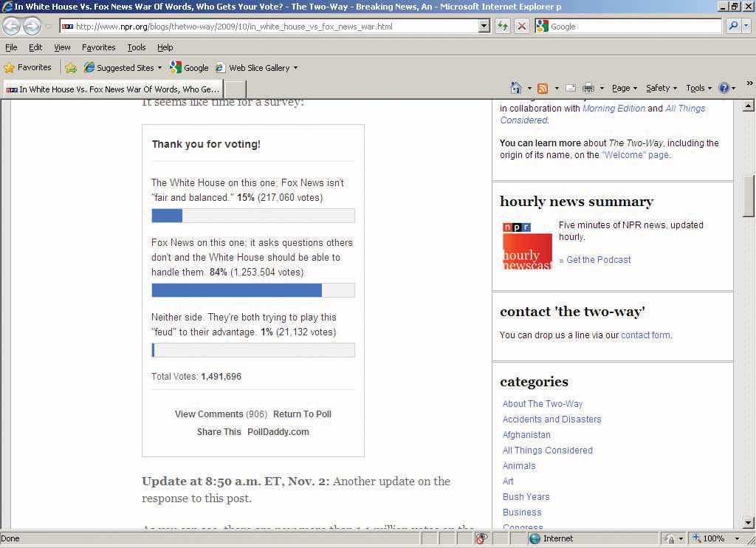Click the browser Back arrow button

12,26
